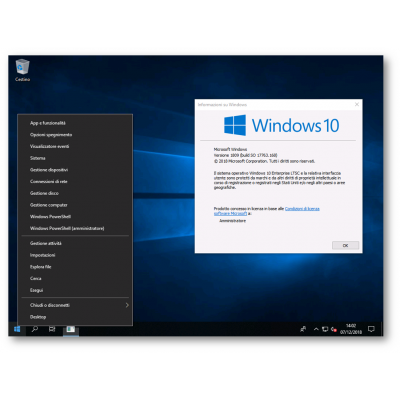Open Gestione attività
Image resolution: width=400 pixels, height=400 pixels.
(x=75, y=243)
